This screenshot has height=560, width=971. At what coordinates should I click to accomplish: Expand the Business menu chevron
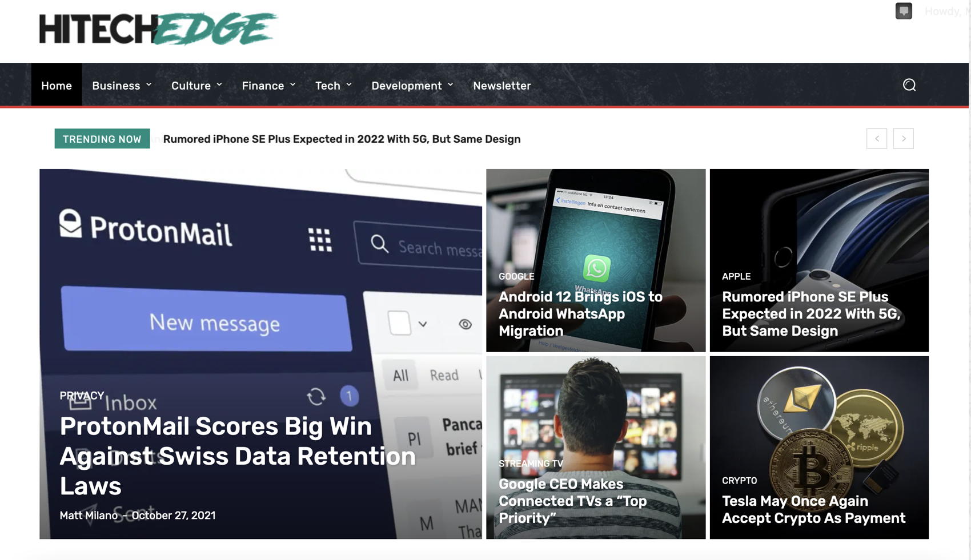[x=149, y=84]
